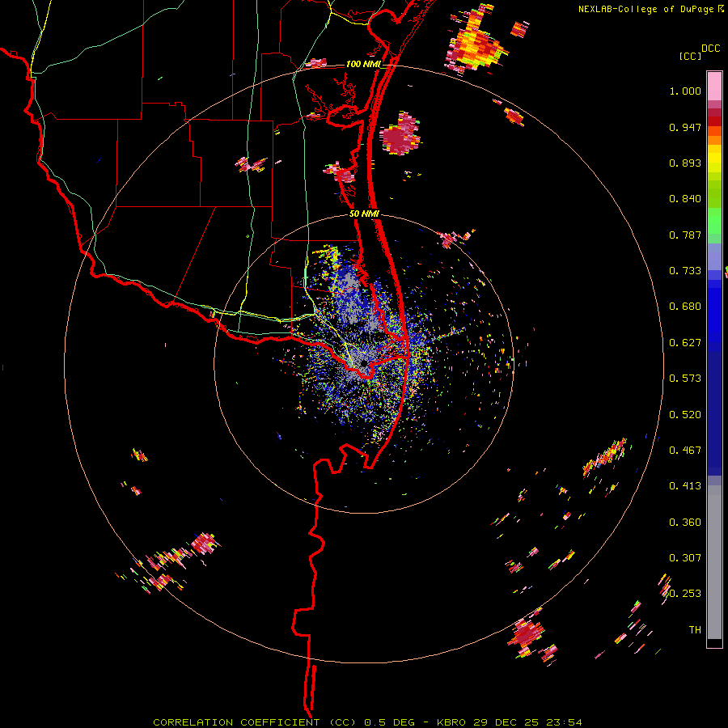Click the 0.520 scale label

pyautogui.click(x=685, y=415)
